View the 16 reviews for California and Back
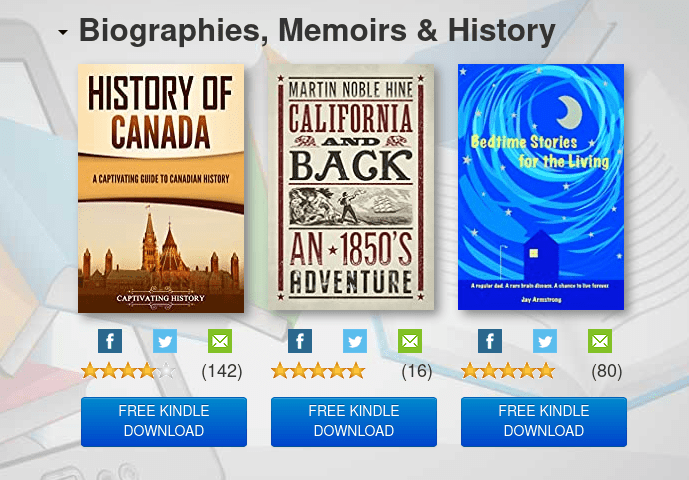The image size is (689, 480). pos(416,371)
